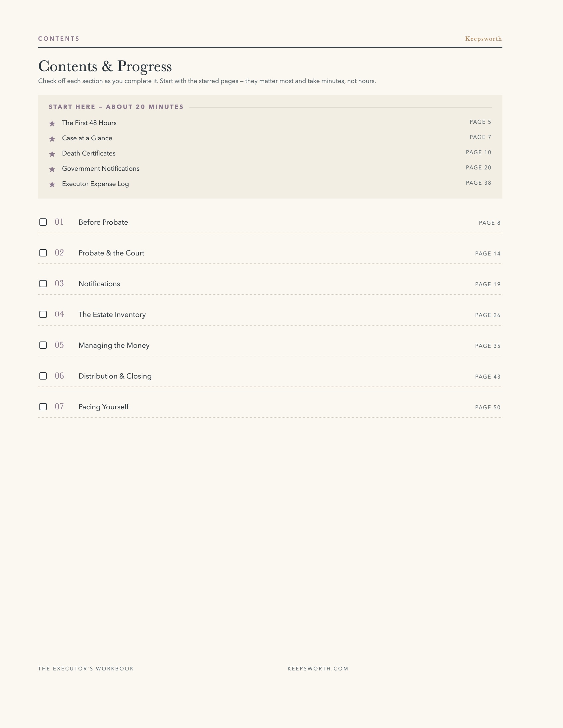
Task: Toggle the Pacing Yourself checkbox
Action: (43, 407)
